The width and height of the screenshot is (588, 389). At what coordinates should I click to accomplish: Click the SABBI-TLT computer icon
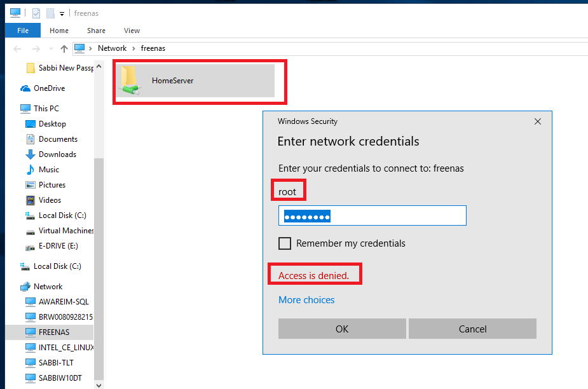click(31, 363)
